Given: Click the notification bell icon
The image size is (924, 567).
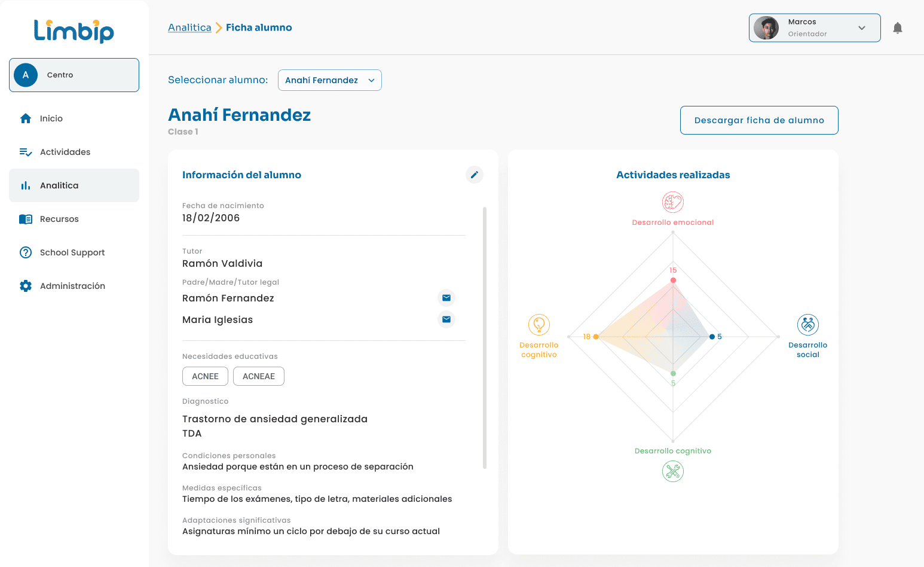Looking at the screenshot, I should pyautogui.click(x=897, y=28).
